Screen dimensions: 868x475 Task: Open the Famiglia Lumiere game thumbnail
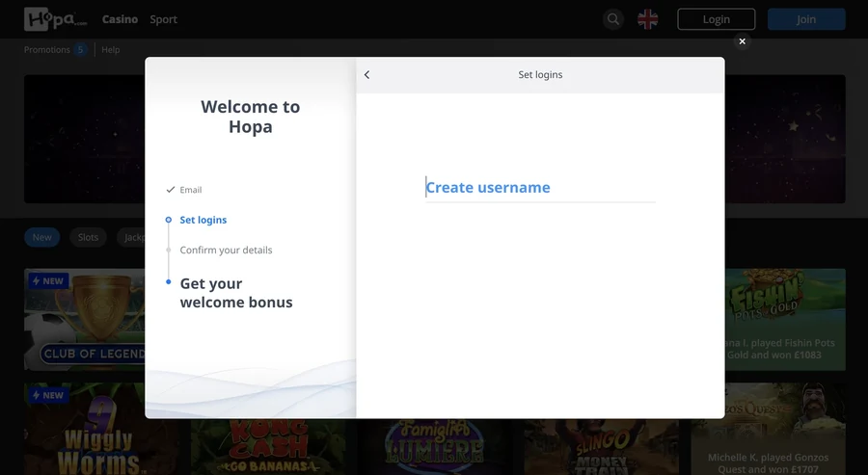click(435, 446)
